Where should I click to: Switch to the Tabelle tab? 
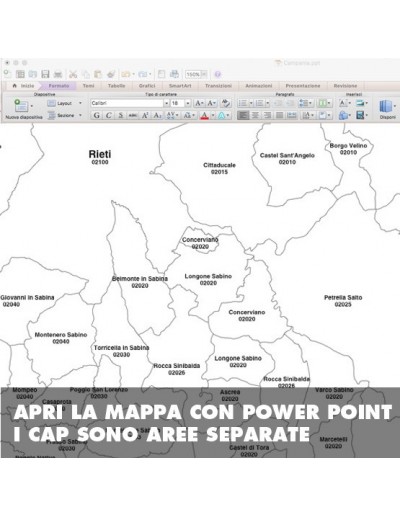(x=116, y=86)
